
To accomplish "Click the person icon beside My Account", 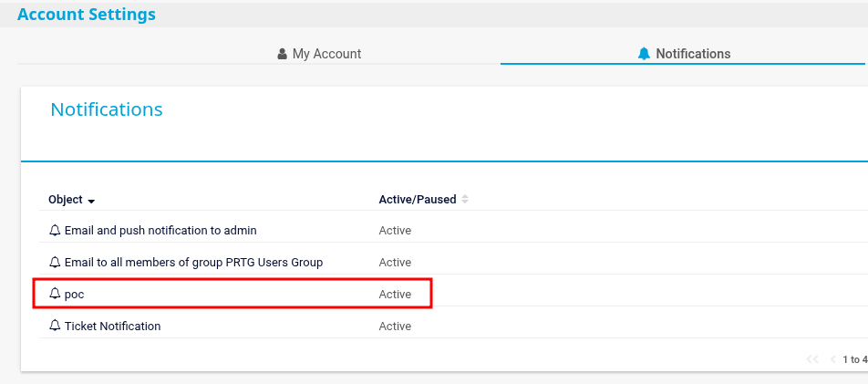I will tap(282, 54).
